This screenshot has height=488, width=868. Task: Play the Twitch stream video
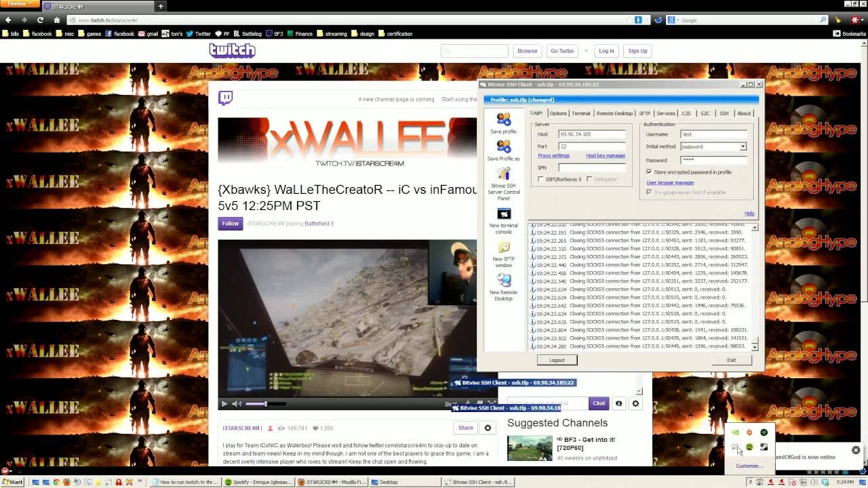pos(224,404)
